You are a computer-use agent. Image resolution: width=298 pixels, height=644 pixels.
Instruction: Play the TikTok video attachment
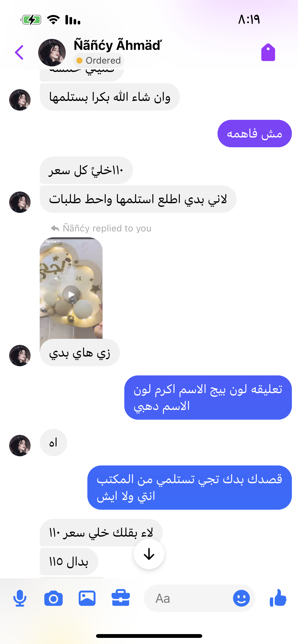pos(71,295)
